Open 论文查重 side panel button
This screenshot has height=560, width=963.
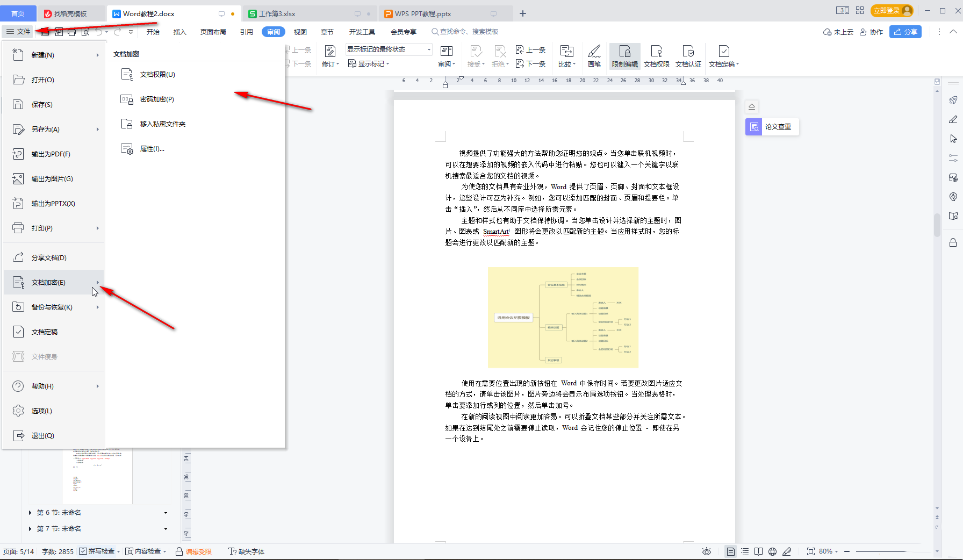click(772, 127)
